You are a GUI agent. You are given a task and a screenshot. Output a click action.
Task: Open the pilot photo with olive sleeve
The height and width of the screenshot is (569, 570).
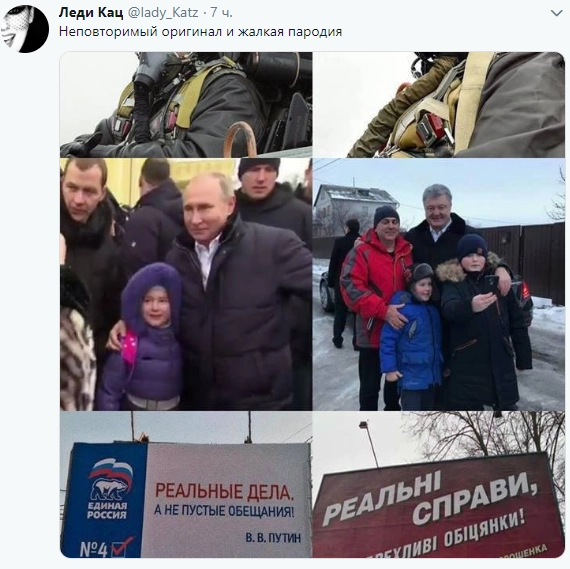pyautogui.click(x=439, y=105)
